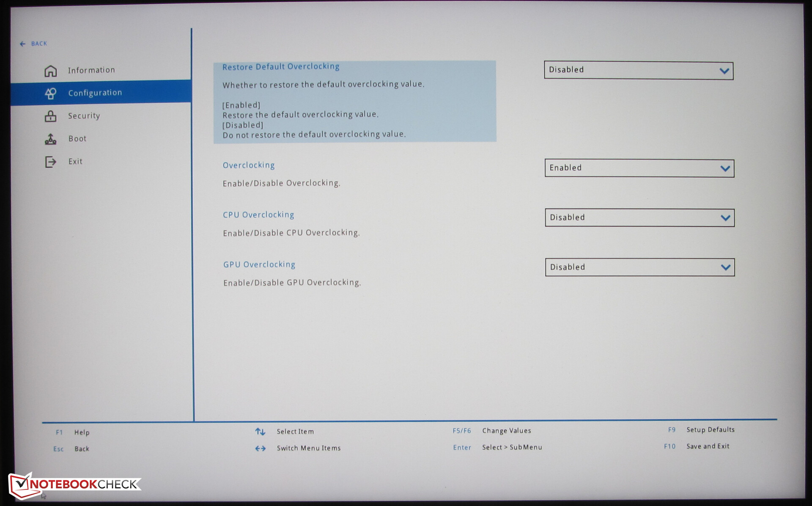Click the GPU Overclocking setting title
Image resolution: width=812 pixels, height=506 pixels.
(259, 264)
